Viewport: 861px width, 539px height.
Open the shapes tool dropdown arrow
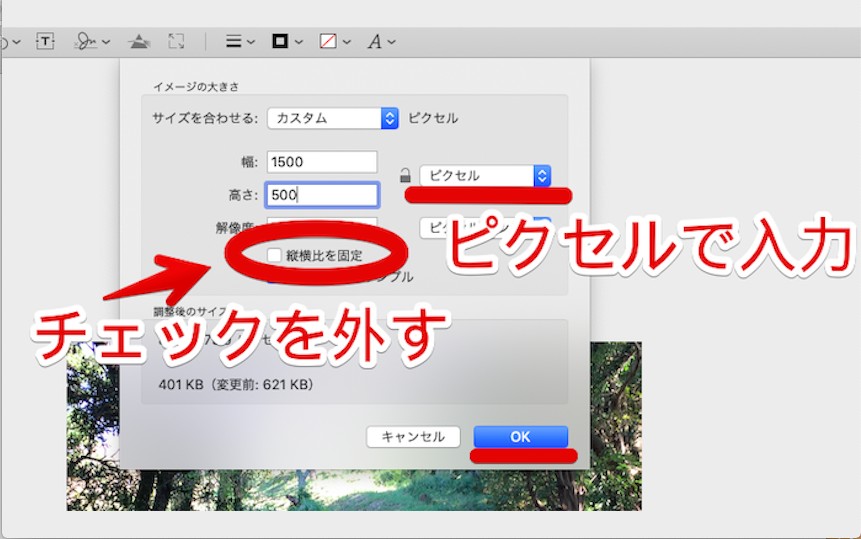tap(15, 42)
